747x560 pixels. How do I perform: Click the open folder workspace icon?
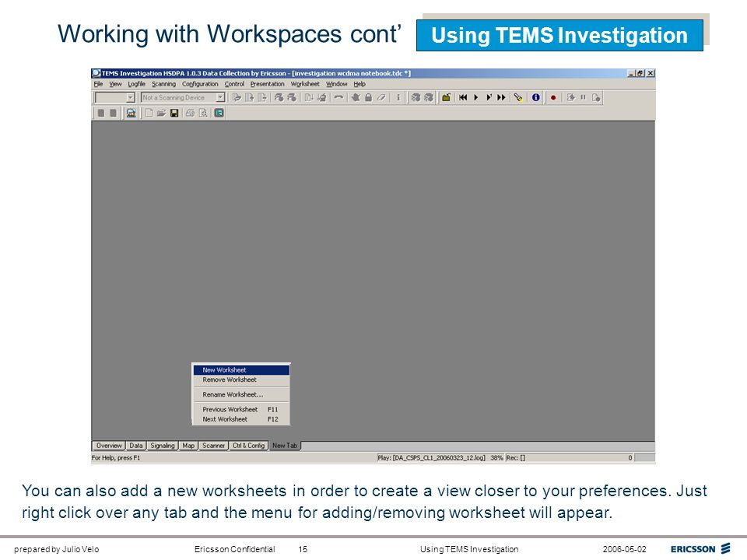[162, 113]
